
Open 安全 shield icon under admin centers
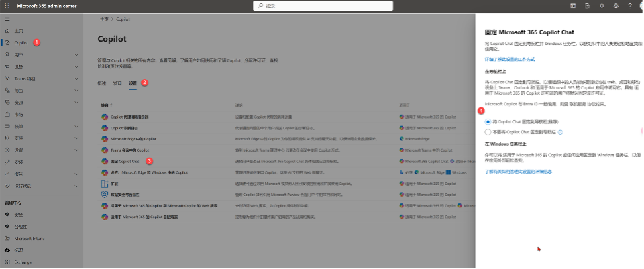(x=7, y=215)
